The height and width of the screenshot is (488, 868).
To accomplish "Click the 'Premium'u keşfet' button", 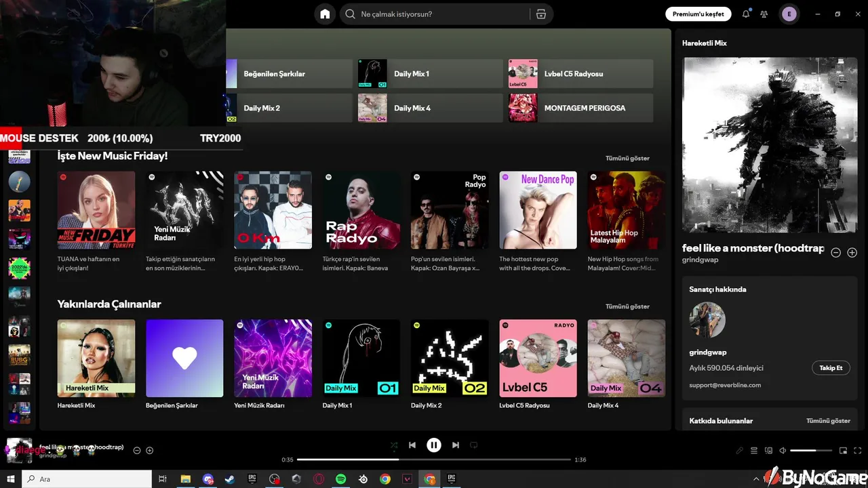I will pos(698,14).
